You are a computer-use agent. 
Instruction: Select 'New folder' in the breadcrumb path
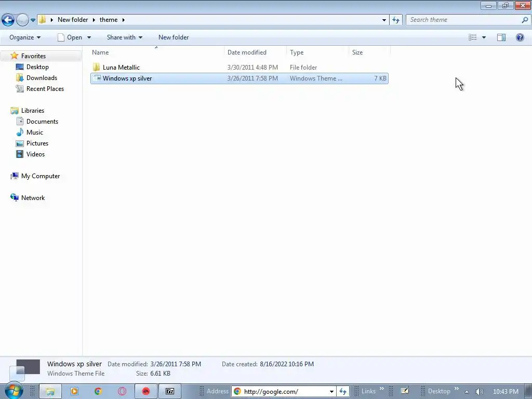coord(73,20)
